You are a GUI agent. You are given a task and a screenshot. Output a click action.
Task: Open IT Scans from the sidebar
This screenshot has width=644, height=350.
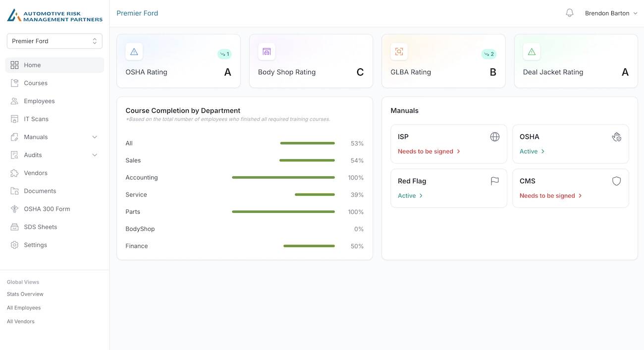pyautogui.click(x=36, y=119)
